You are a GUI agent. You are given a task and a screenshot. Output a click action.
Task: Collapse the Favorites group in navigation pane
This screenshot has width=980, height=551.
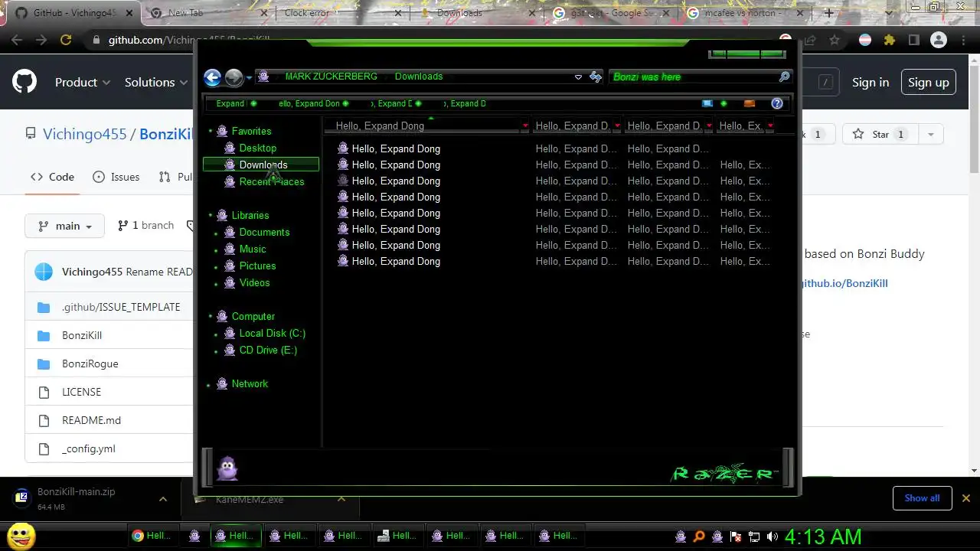tap(211, 132)
